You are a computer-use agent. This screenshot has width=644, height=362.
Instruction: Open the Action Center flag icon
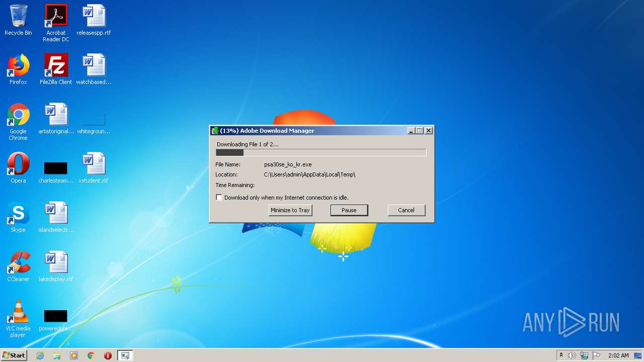(596, 355)
